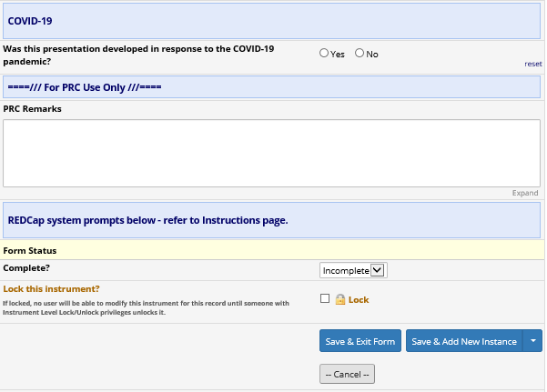Image resolution: width=547 pixels, height=392 pixels.
Task: Select the Yes radio button for COVID-19
Action: click(324, 54)
